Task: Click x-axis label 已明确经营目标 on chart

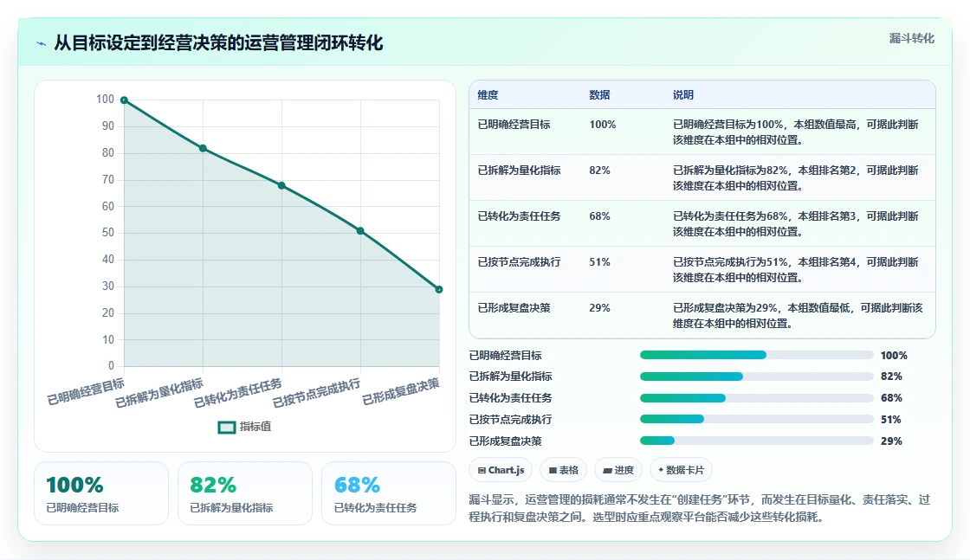Action: (x=86, y=391)
